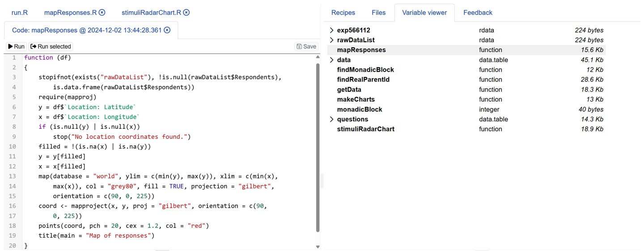Click the "No location coordinates found." string

click(129, 137)
